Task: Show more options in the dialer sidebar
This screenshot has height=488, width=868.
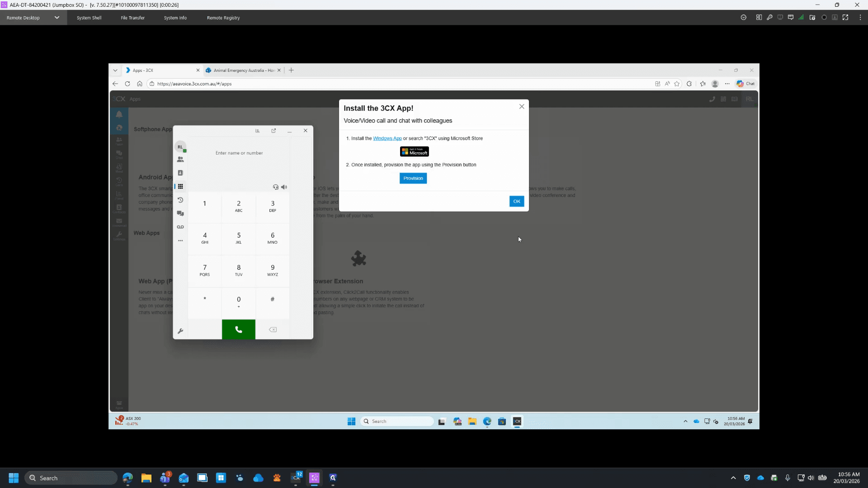Action: click(x=180, y=240)
